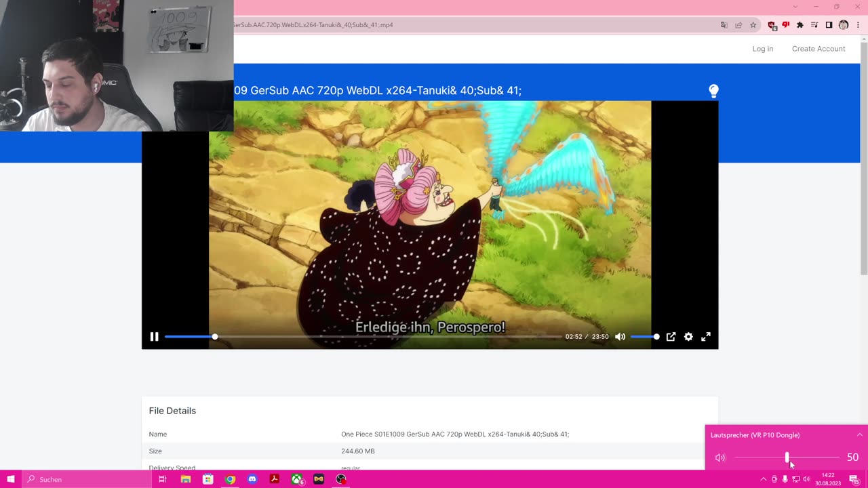The height and width of the screenshot is (488, 868).
Task: Toggle the Chrome side panel
Action: click(x=829, y=25)
